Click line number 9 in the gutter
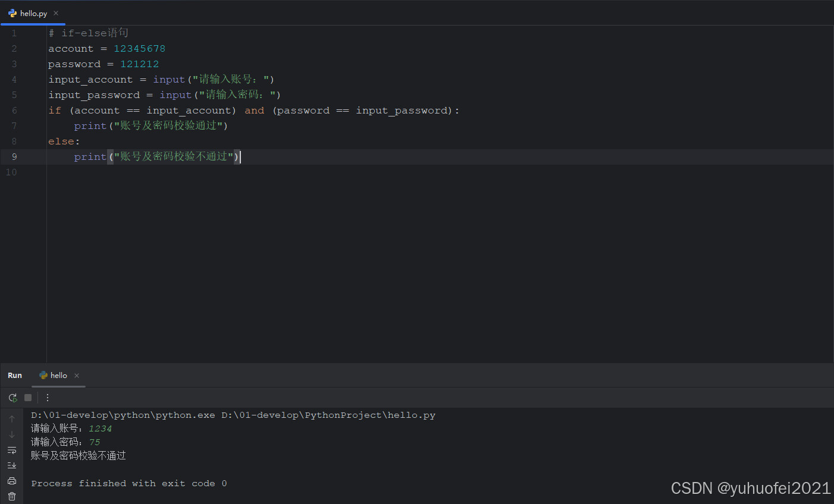Image resolution: width=834 pixels, height=504 pixels. pos(14,157)
